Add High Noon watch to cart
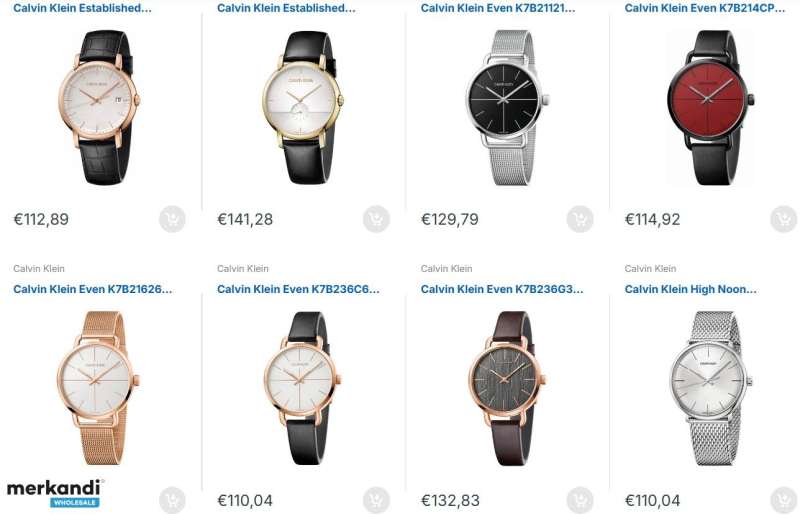The width and height of the screenshot is (800, 514). [783, 500]
